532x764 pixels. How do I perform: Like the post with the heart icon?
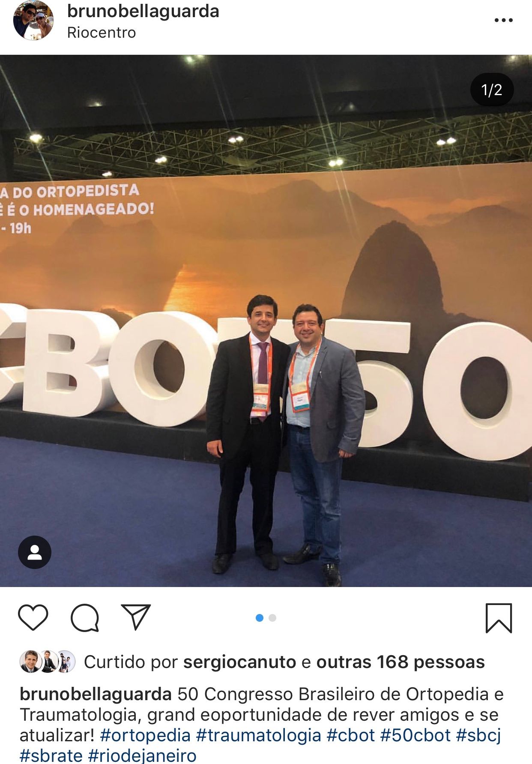[33, 617]
